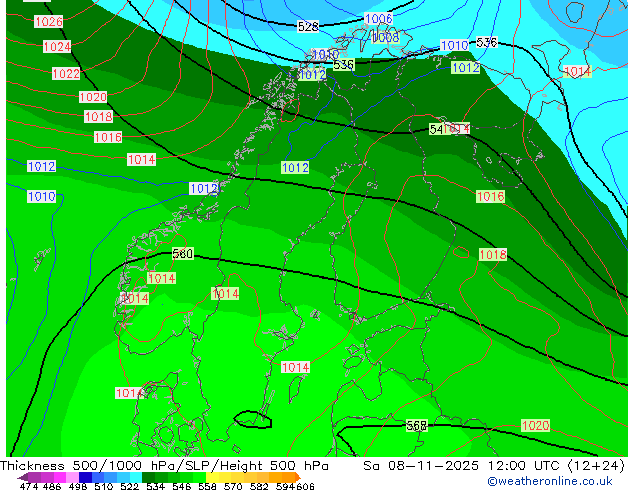
Task: Click the 536 label beside blue 1010
Action: point(486,42)
